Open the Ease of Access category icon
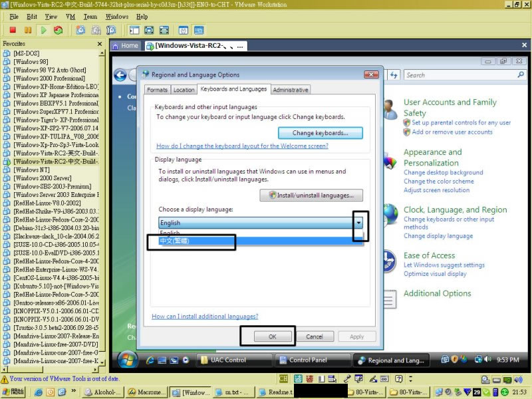Screen dimensions: 532x399 (x=390, y=261)
